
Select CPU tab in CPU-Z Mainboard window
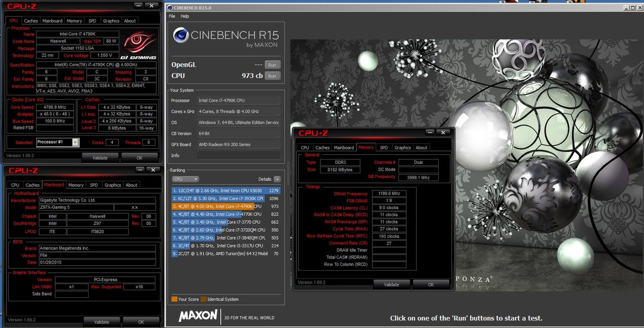pyautogui.click(x=15, y=185)
